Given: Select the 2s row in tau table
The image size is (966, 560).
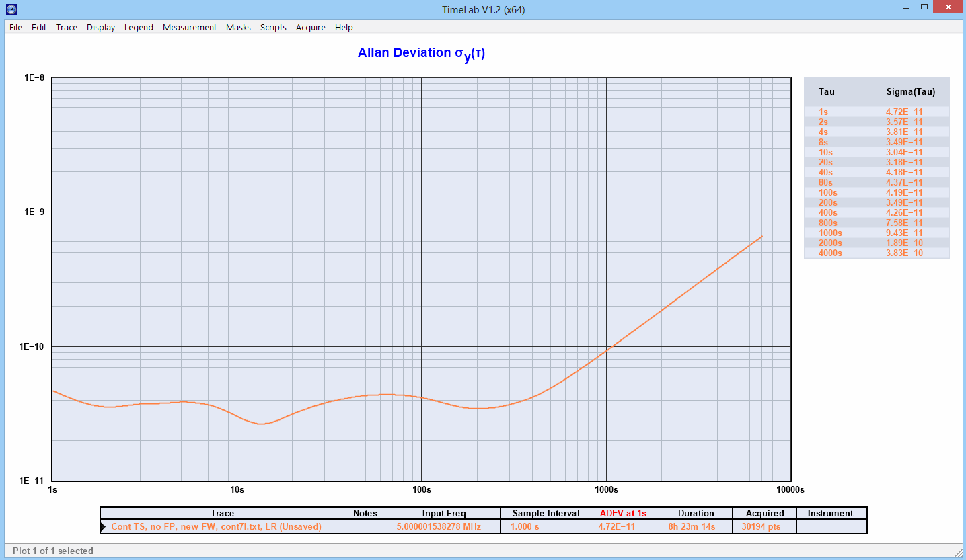Looking at the screenshot, I should [877, 122].
